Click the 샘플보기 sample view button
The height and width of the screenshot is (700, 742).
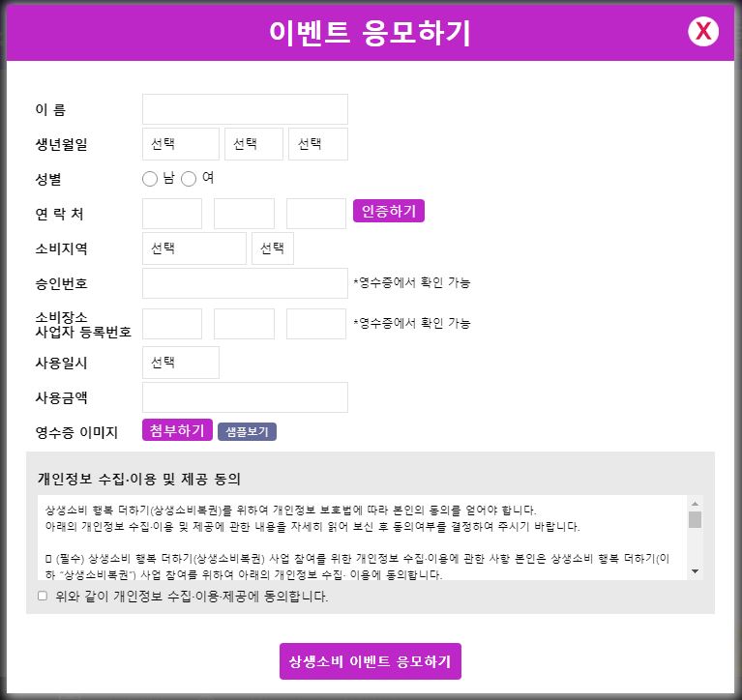click(247, 431)
